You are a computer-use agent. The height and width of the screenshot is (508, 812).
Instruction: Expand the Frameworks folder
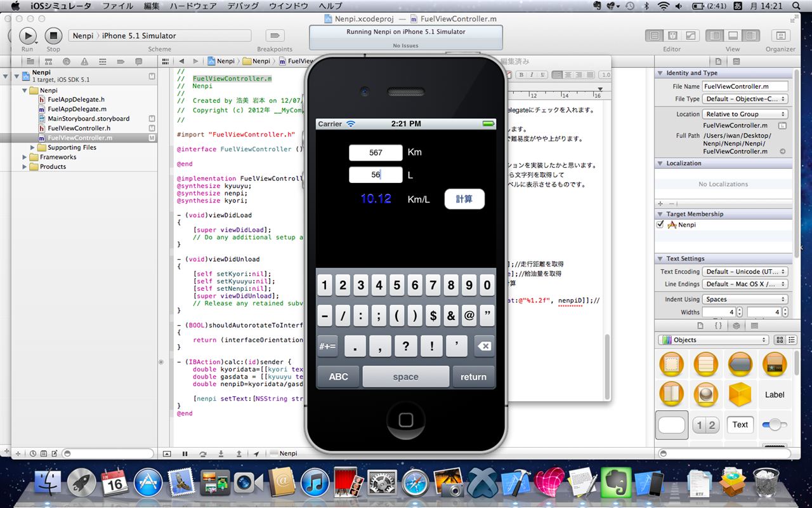pos(25,157)
